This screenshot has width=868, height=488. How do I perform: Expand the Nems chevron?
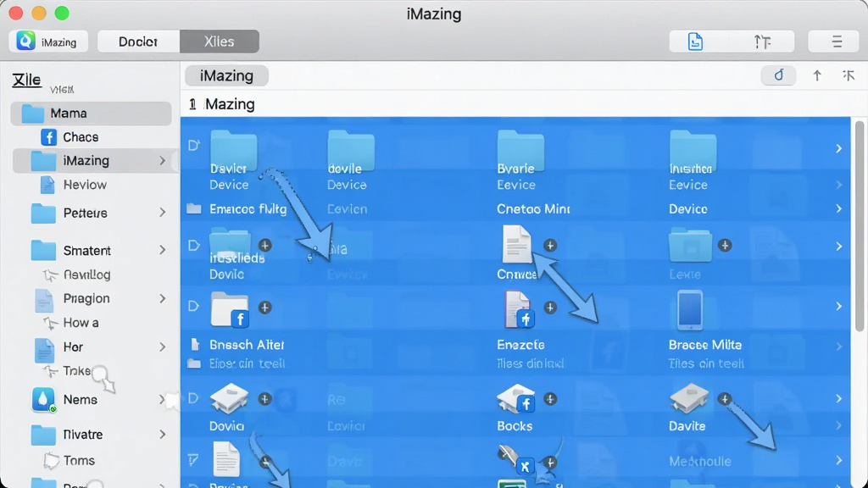(x=162, y=400)
